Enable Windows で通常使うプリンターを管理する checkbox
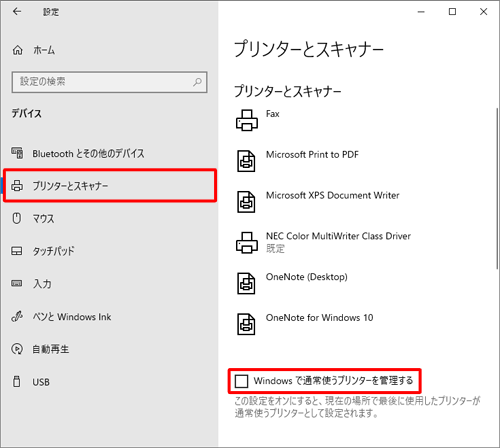Viewport: 500px width, 448px height. point(241,381)
